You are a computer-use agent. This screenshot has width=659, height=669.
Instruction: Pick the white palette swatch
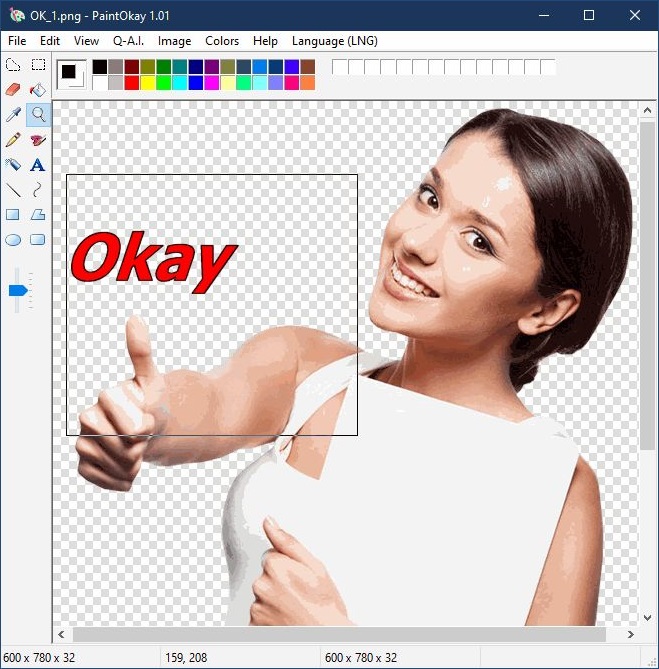[x=100, y=82]
